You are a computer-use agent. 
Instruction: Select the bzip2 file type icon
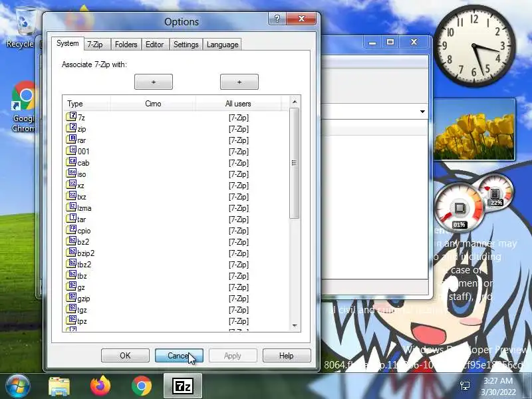(x=71, y=253)
